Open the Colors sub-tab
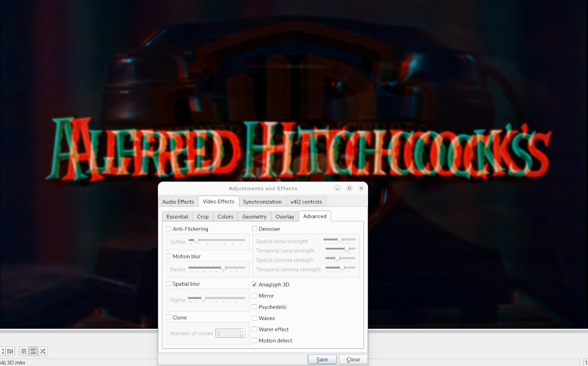The image size is (588, 366). pyautogui.click(x=225, y=216)
